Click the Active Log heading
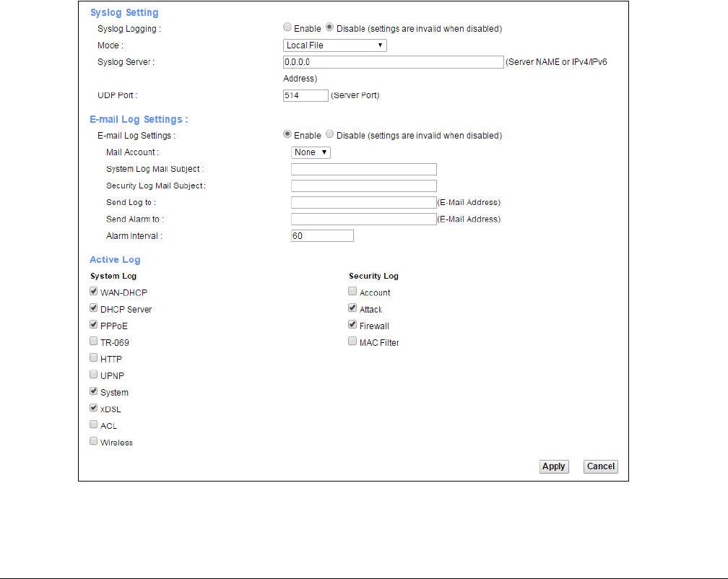This screenshot has width=728, height=579. tap(115, 260)
